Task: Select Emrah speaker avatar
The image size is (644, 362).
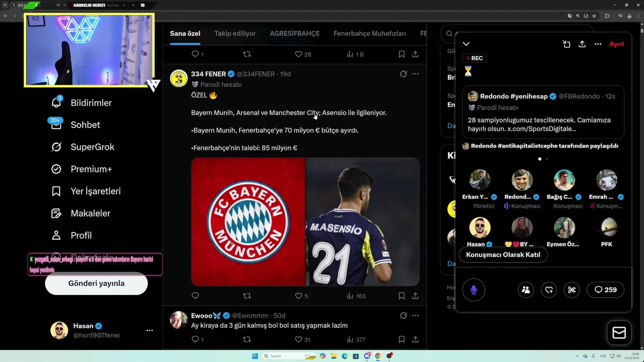Action: point(607,180)
